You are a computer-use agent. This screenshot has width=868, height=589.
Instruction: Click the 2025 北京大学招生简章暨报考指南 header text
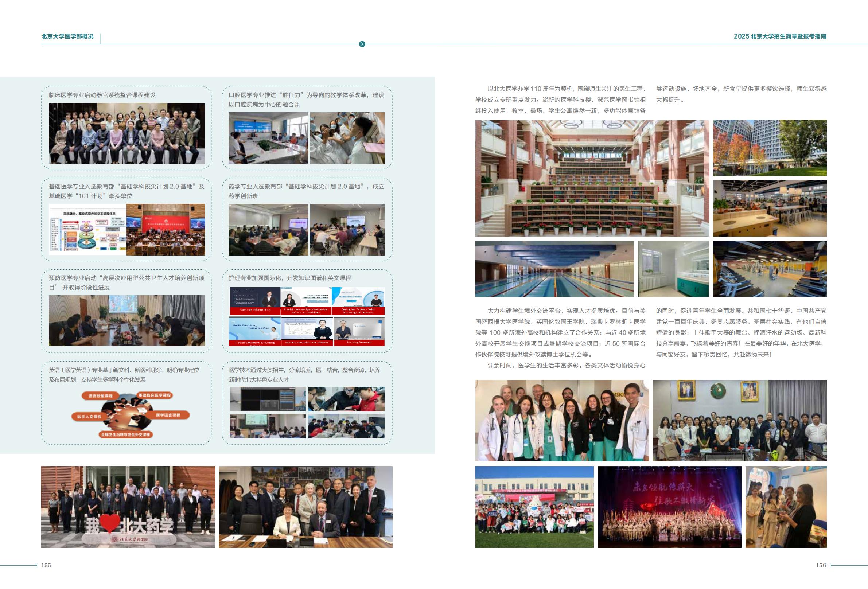pyautogui.click(x=779, y=36)
